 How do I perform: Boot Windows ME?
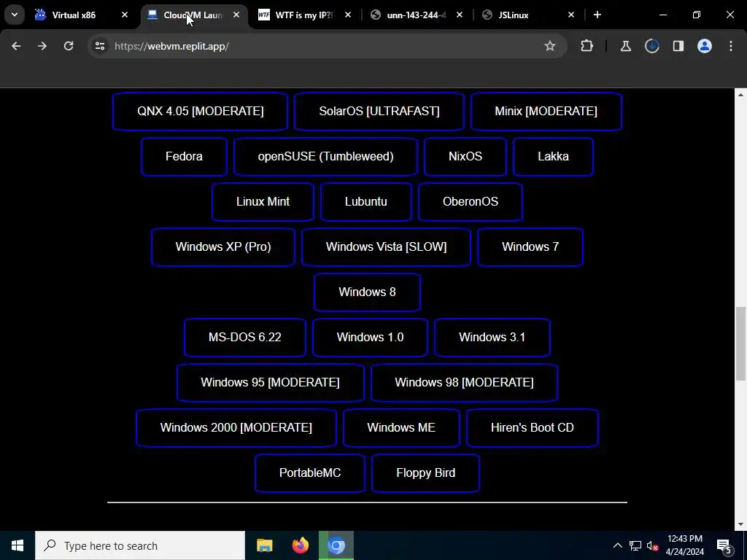tap(401, 428)
